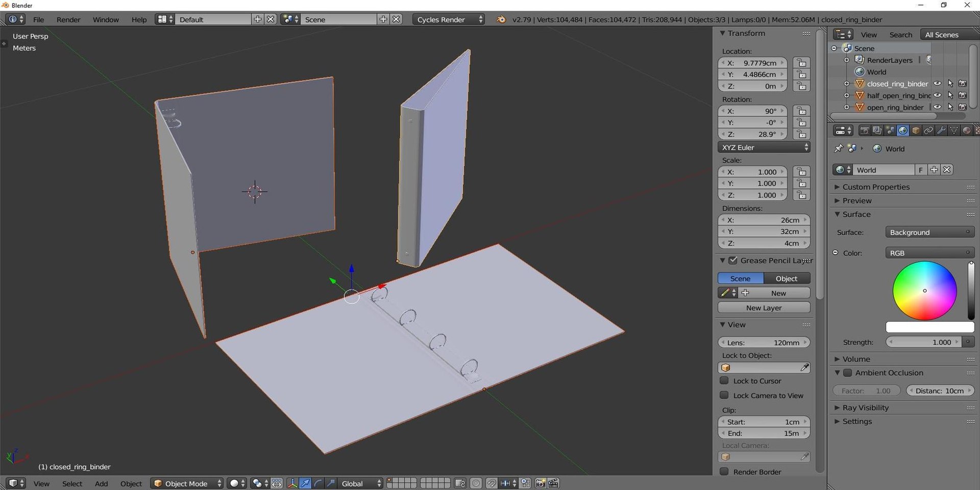This screenshot has width=980, height=490.
Task: Switch grease pencil source to Scene
Action: 741,279
